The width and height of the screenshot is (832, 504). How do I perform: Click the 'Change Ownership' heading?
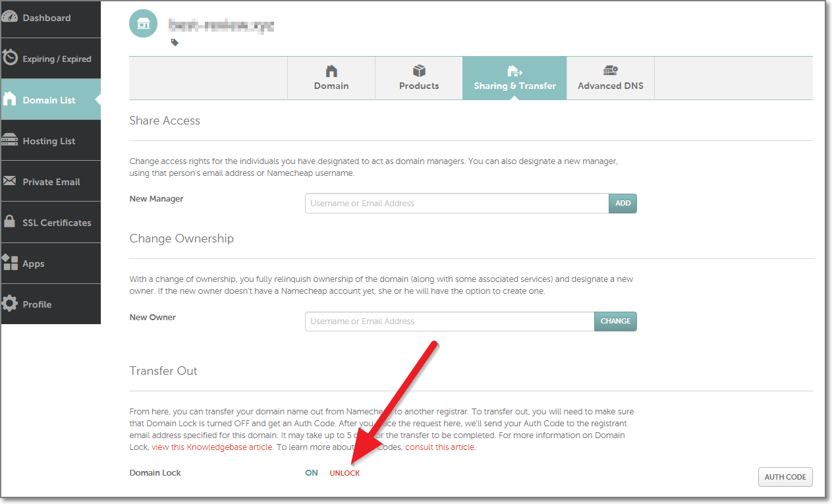182,238
